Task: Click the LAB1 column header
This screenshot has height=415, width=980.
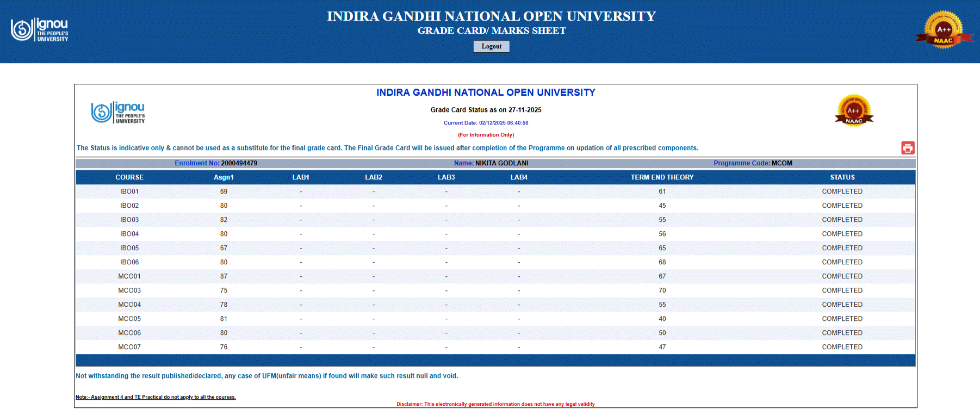Action: [301, 177]
